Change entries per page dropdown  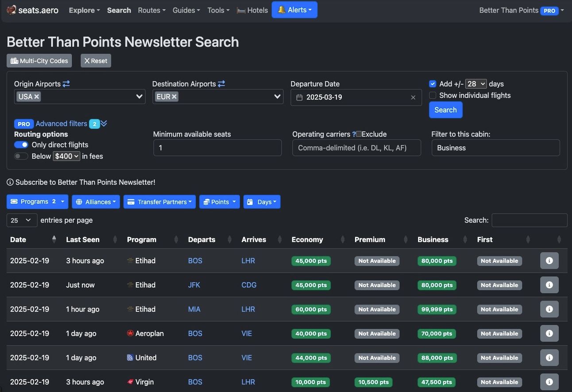pos(22,220)
